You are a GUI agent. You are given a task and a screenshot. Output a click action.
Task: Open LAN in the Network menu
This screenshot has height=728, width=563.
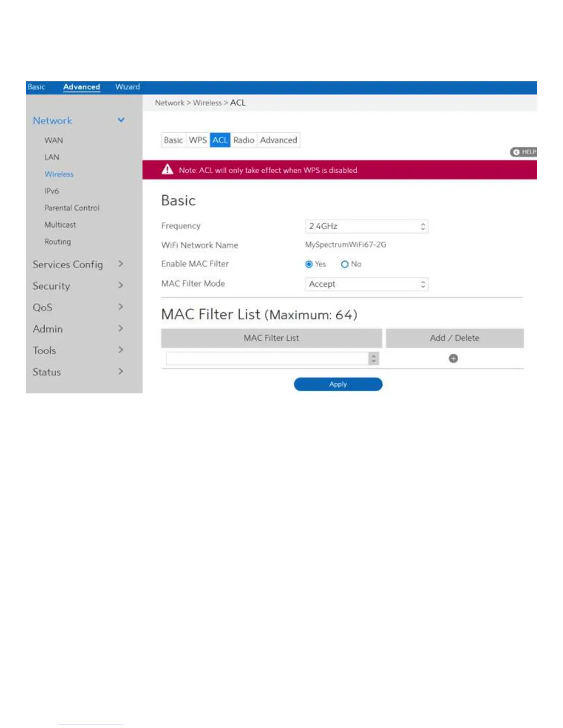52,157
